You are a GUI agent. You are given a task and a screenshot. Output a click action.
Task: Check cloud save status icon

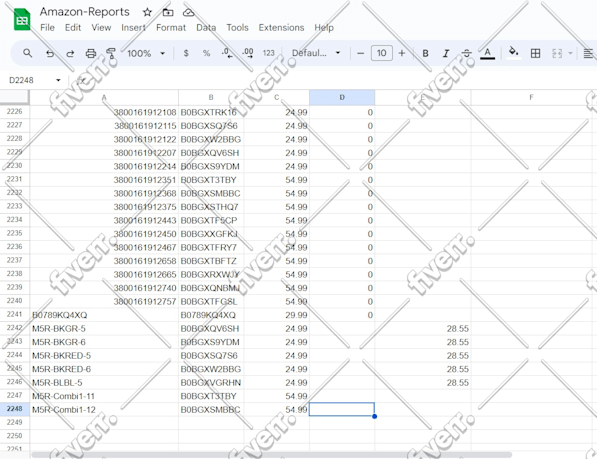click(x=188, y=13)
